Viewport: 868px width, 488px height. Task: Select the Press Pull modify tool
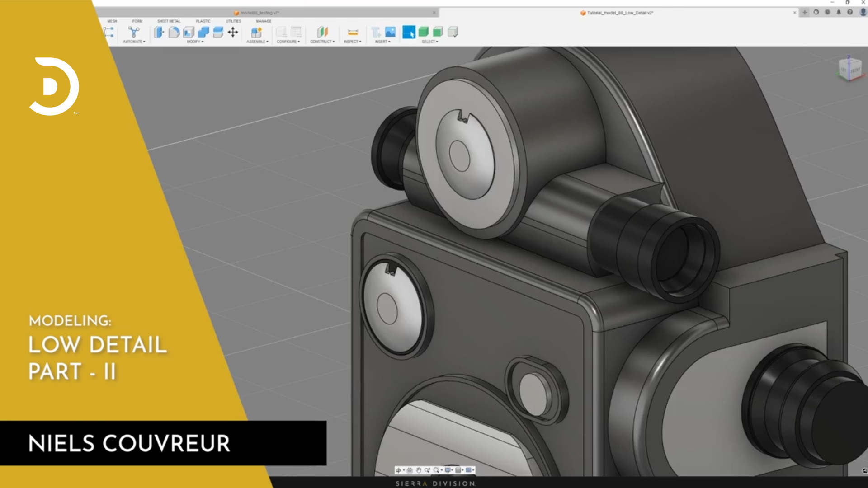tap(159, 32)
